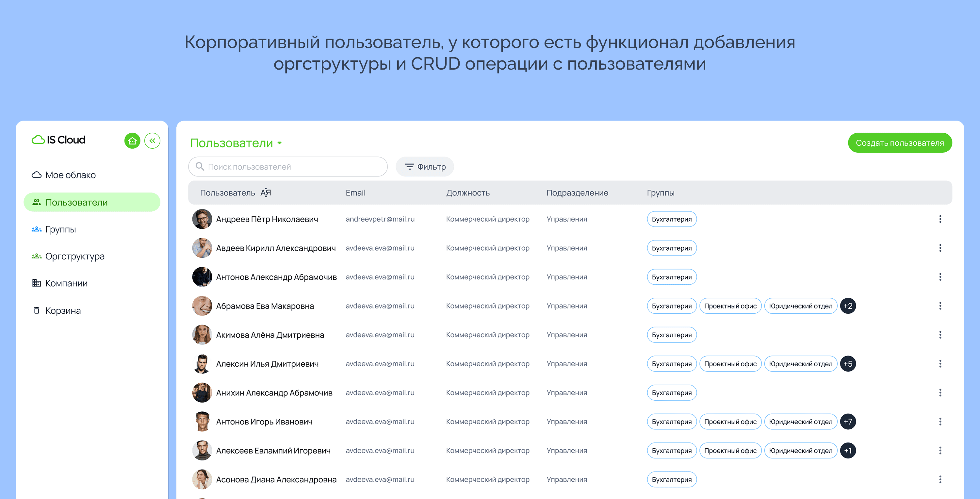The width and height of the screenshot is (980, 499).
Task: Click the alphabetical sort icon in Пользователь column
Action: point(266,192)
